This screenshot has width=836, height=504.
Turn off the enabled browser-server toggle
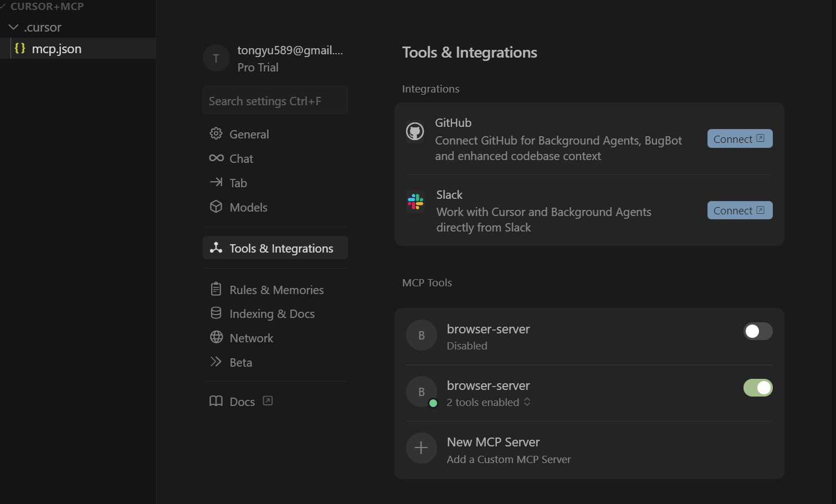point(758,388)
